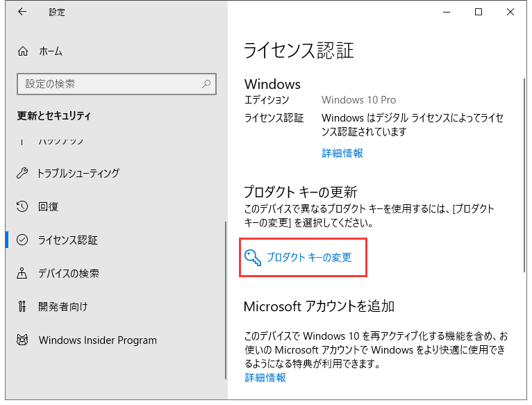Click the デバイスの検索 person-pin icon
The width and height of the screenshot is (532, 405).
23,273
